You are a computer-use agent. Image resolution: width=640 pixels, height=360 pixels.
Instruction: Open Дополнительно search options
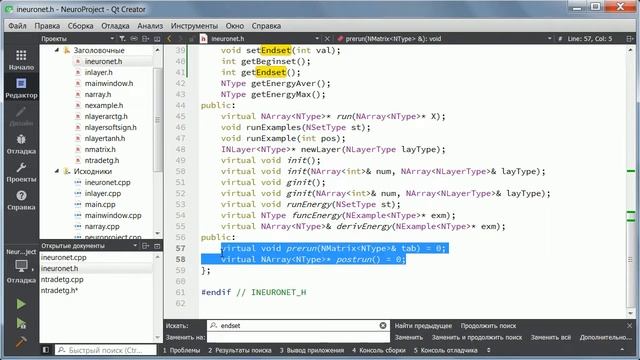[605, 337]
